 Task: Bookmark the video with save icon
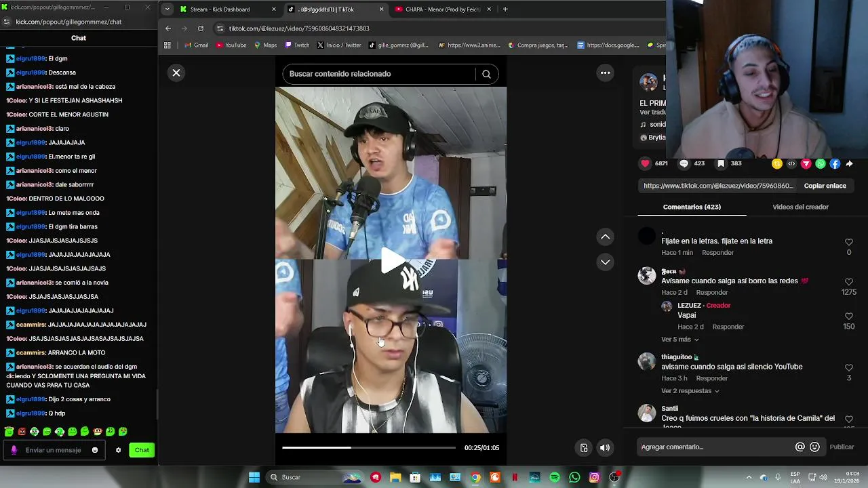(x=721, y=163)
